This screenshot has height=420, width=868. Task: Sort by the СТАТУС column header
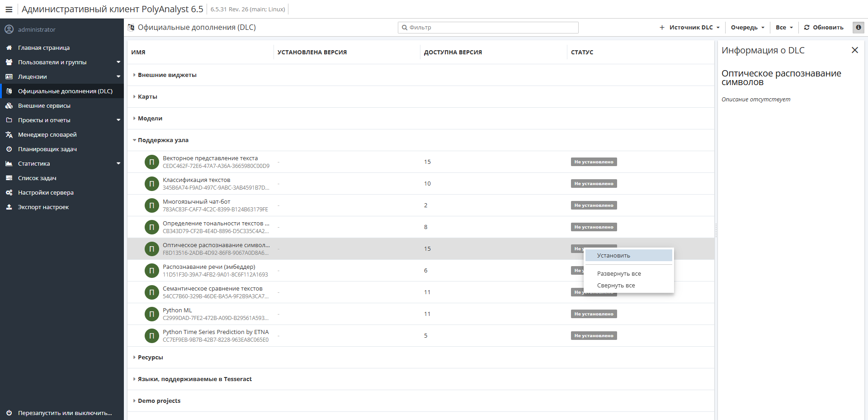coord(582,52)
